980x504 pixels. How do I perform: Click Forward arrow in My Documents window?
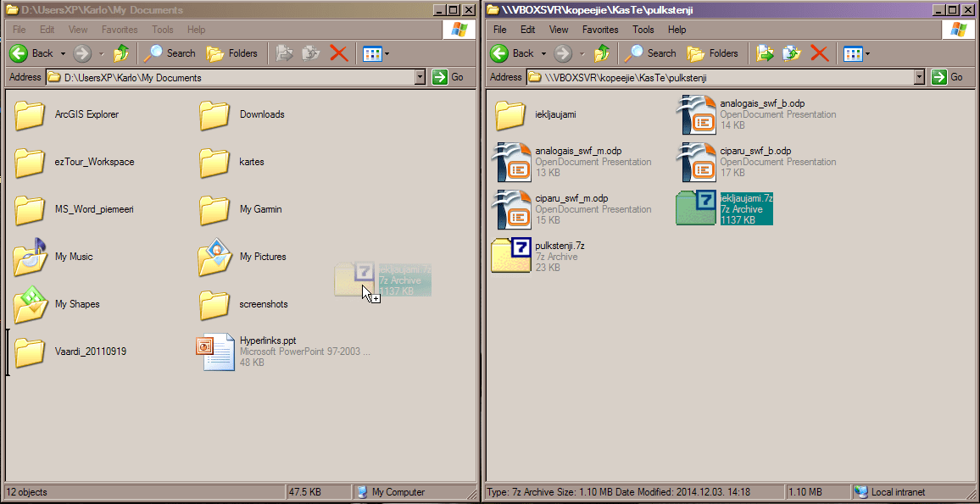tap(82, 53)
